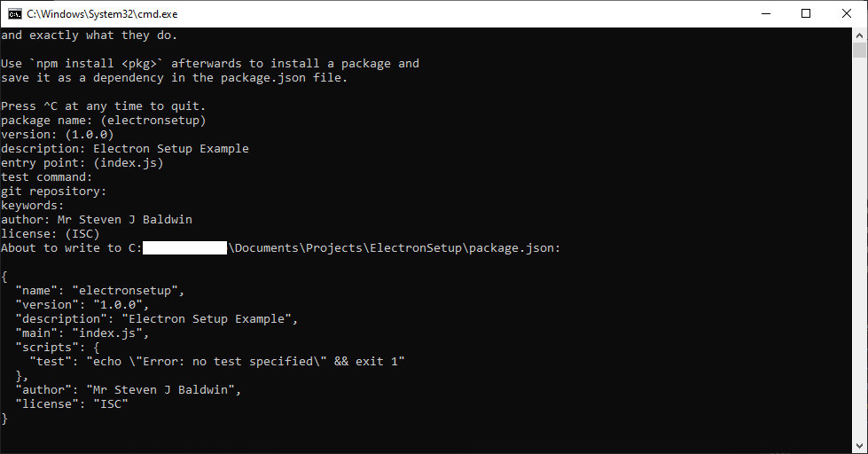Click the 'git repository:' prompt line

[x=54, y=192]
